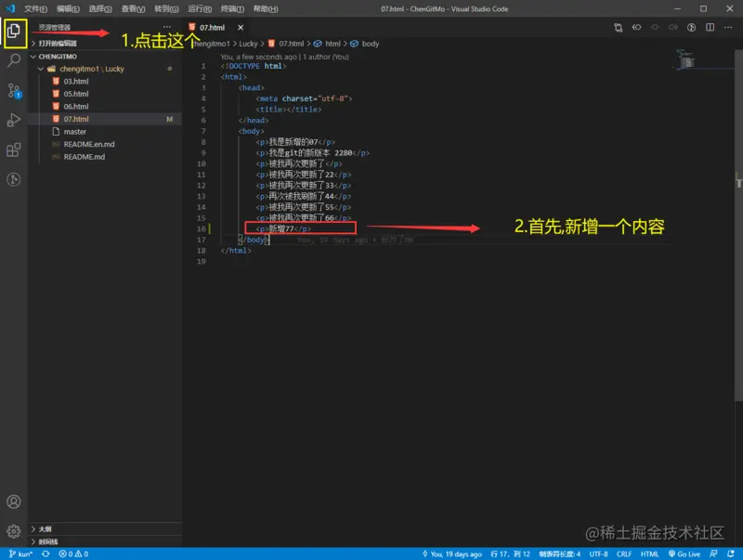Place cursor on line 16 新增77 paragraph

click(x=283, y=228)
